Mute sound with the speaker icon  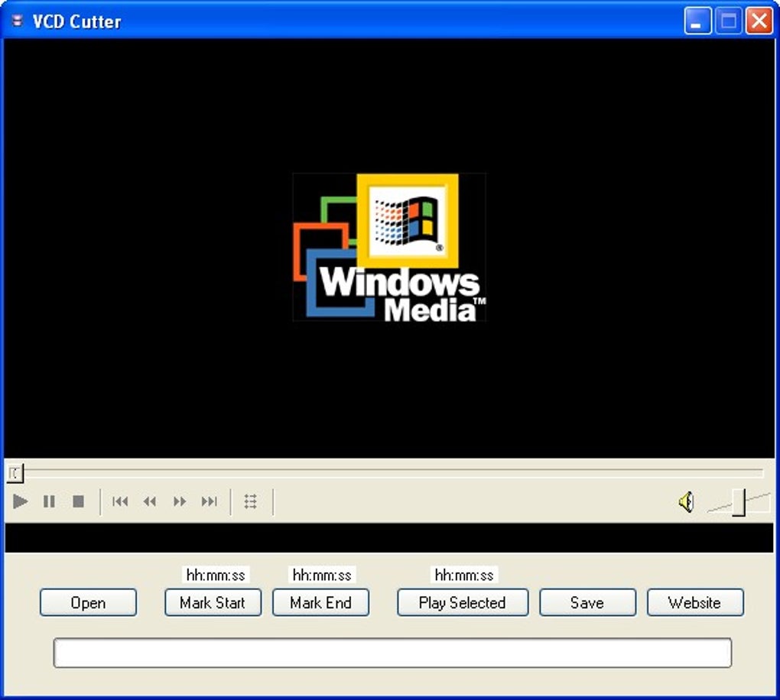687,501
